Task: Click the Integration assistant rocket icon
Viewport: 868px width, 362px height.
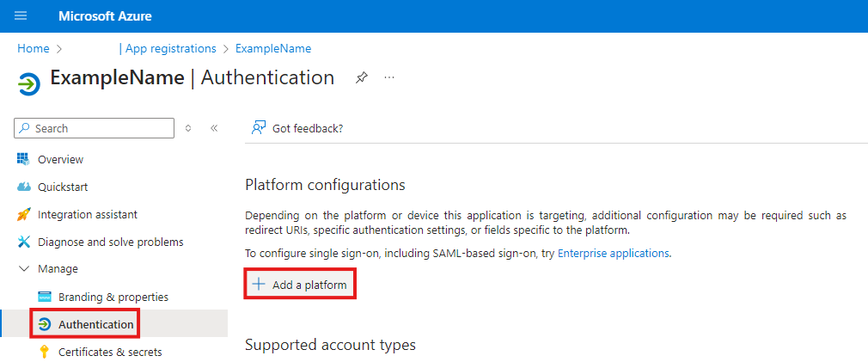Action: pyautogui.click(x=24, y=214)
